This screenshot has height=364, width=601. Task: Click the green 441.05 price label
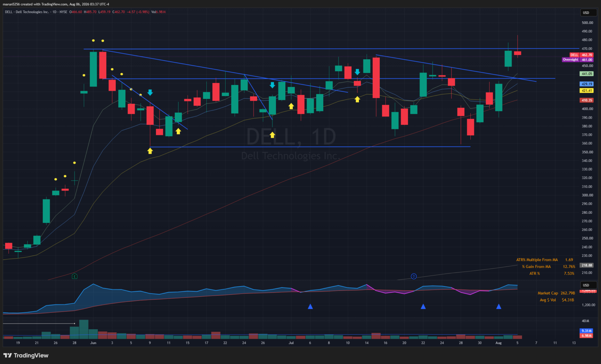(x=587, y=74)
